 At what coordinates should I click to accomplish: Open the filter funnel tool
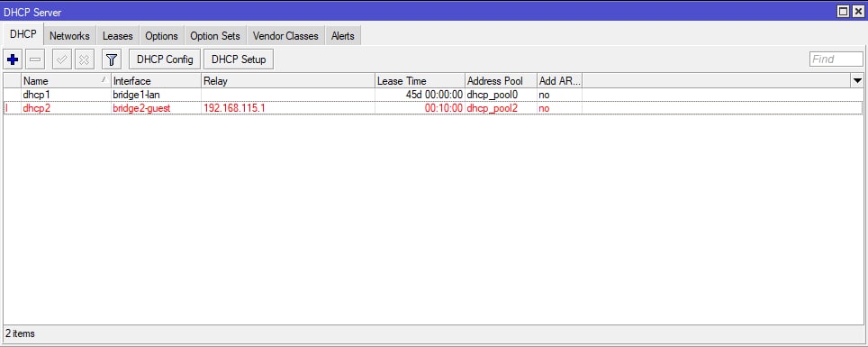(112, 59)
